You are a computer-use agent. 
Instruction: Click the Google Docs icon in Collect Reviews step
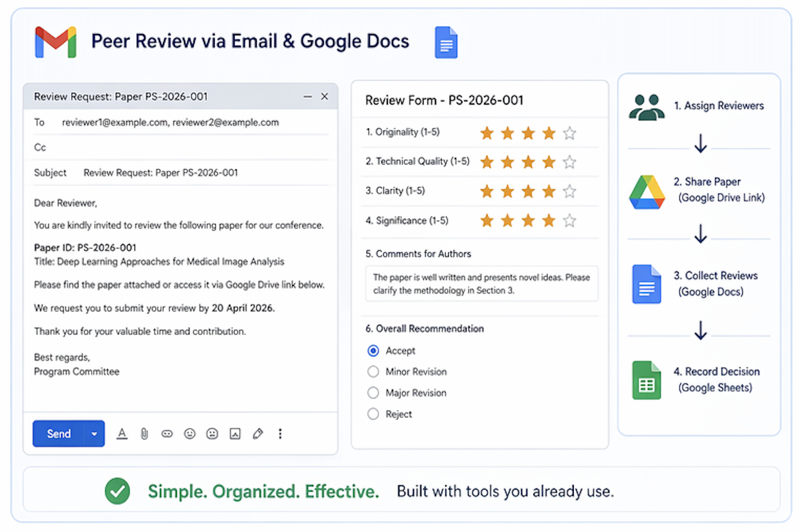click(x=647, y=284)
